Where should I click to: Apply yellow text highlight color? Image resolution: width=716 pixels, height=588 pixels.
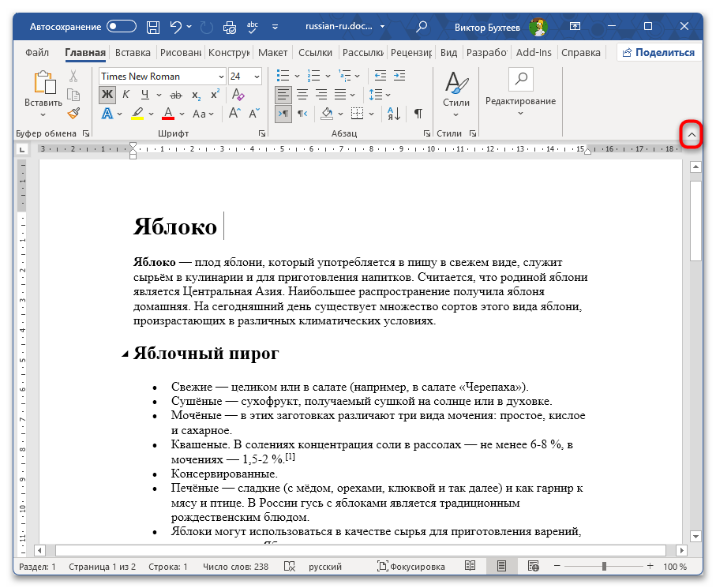[138, 114]
